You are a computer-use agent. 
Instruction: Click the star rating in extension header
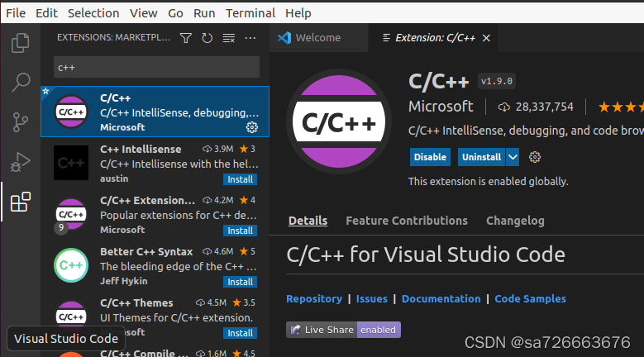click(x=621, y=107)
